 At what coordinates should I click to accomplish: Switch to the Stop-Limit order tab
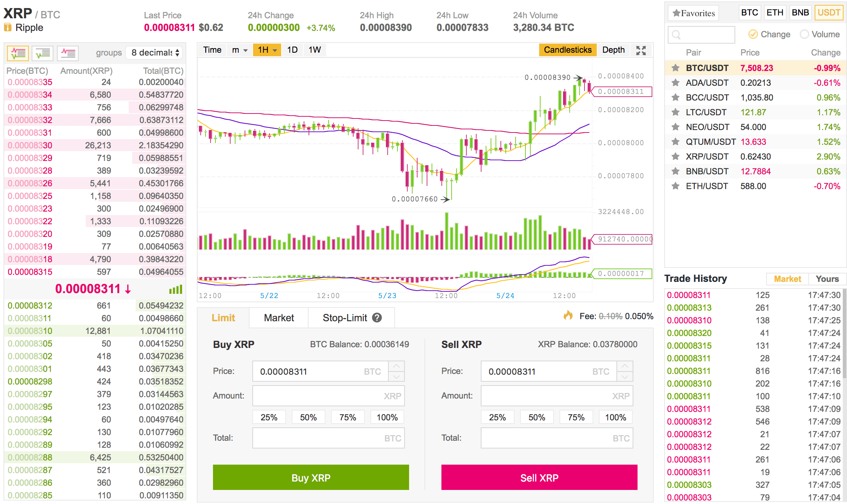351,318
